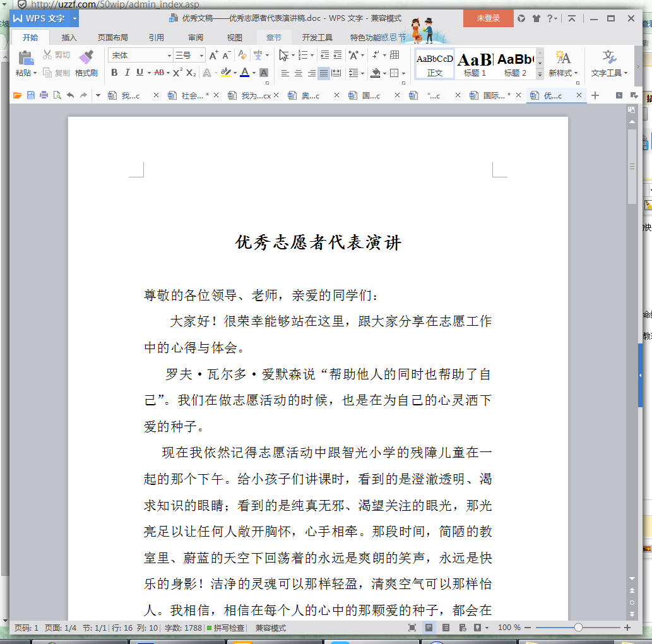Expand the highlight color dropdown arrow
The height and width of the screenshot is (644, 652).
pyautogui.click(x=235, y=73)
